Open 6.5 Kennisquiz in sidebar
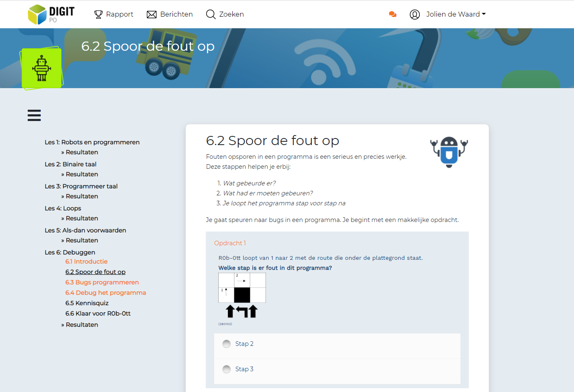 [87, 303]
